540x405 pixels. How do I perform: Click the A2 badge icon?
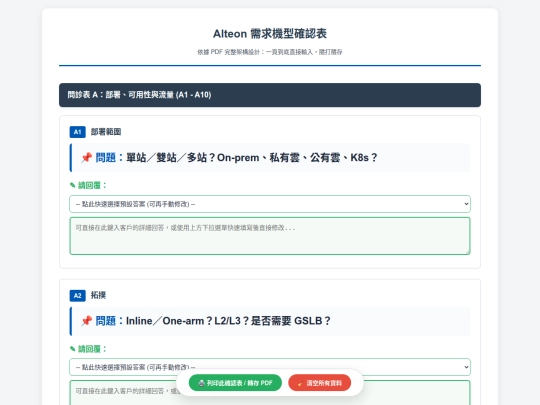(77, 295)
